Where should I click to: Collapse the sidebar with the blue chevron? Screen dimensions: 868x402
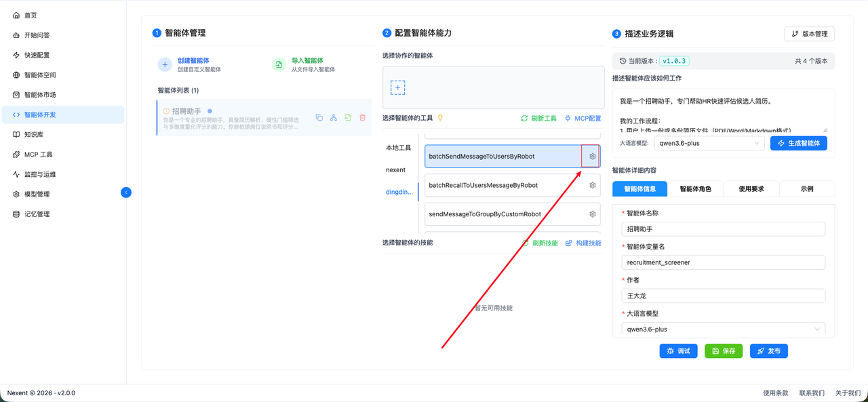click(x=126, y=193)
